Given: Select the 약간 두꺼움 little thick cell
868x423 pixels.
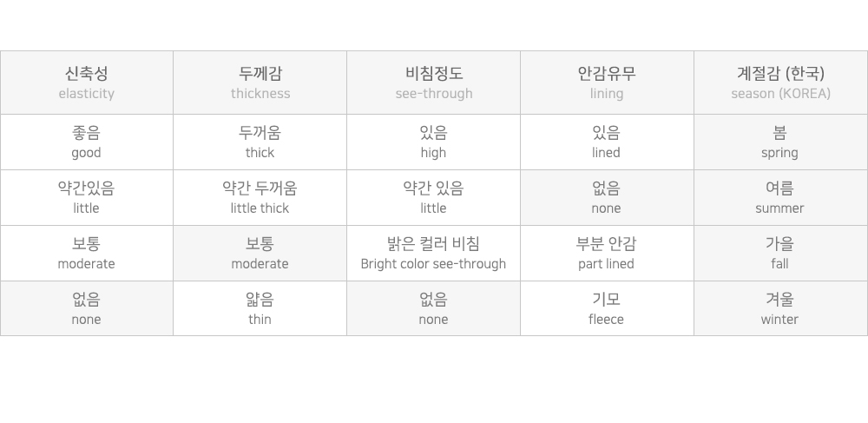Looking at the screenshot, I should (260, 198).
